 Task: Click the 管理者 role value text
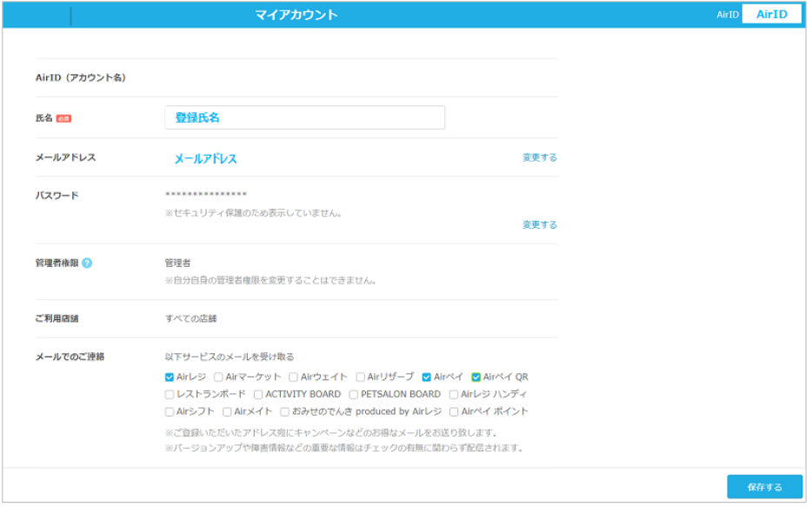pyautogui.click(x=177, y=264)
